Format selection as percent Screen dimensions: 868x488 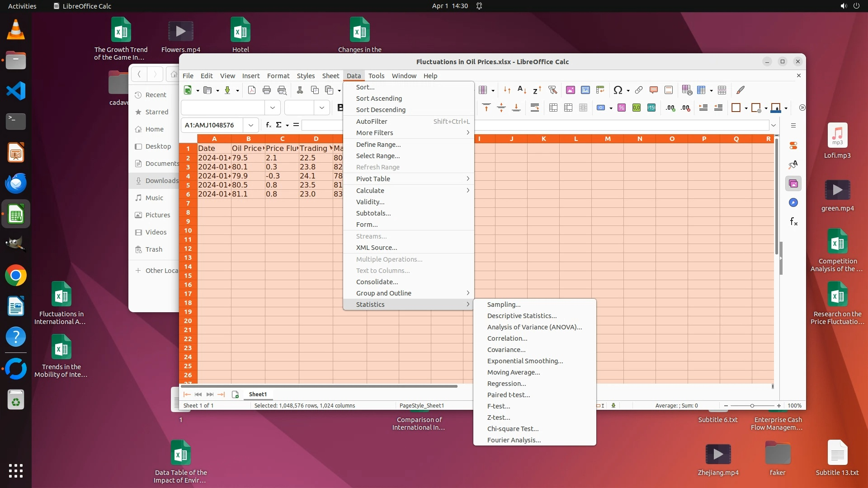[622, 108]
